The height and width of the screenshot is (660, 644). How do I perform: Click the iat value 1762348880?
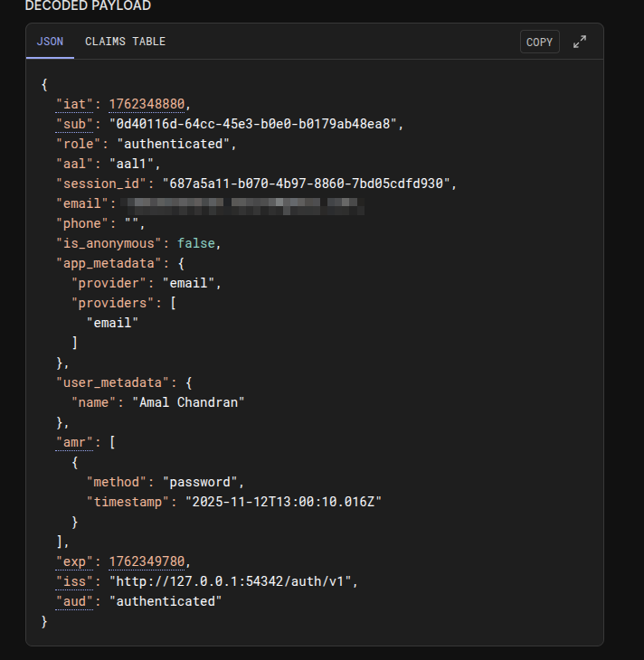pos(149,104)
